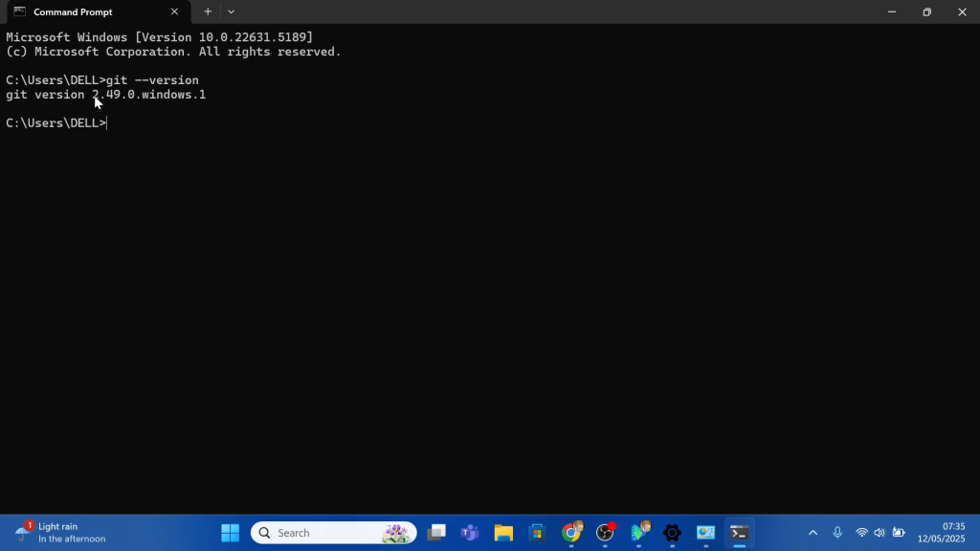980x551 pixels.
Task: Click the battery status icon
Action: point(899,533)
